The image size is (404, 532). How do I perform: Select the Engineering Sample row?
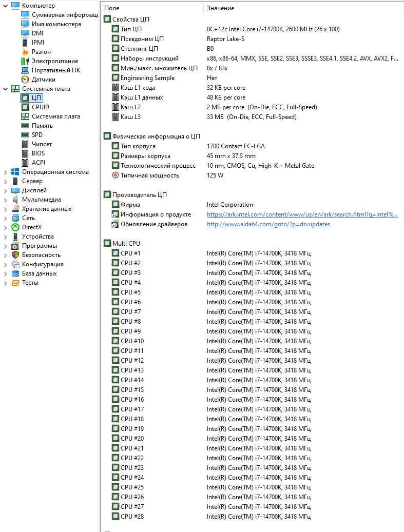[253, 77]
